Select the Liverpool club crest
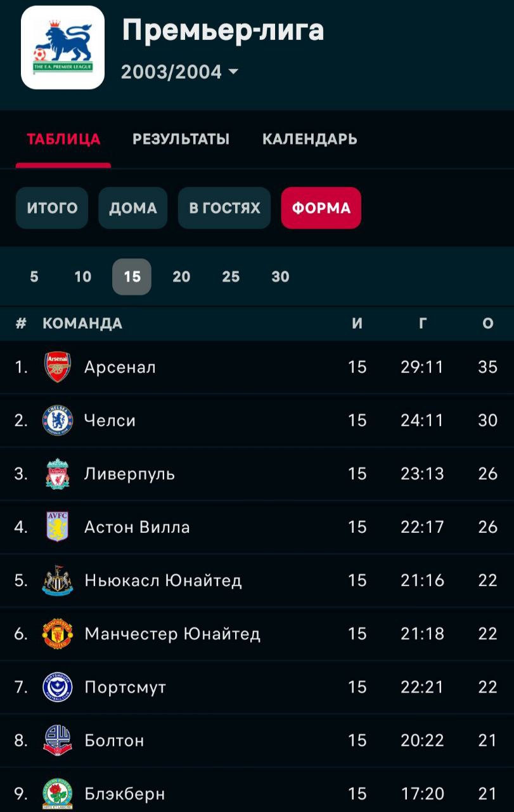Image resolution: width=514 pixels, height=812 pixels. coord(58,474)
